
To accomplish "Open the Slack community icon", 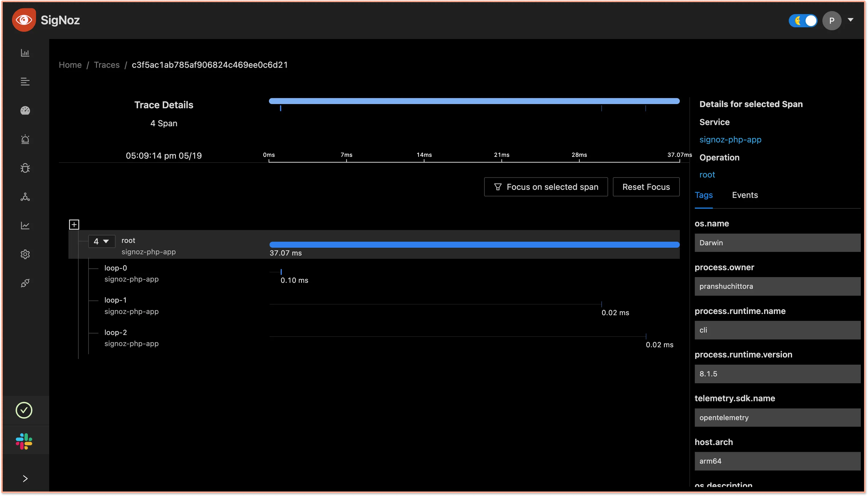I will point(24,441).
